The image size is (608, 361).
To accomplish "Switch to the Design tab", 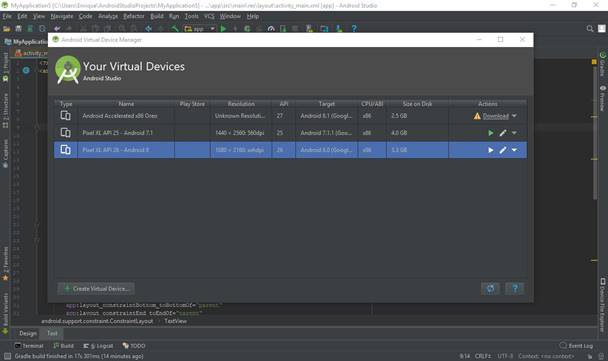I will pyautogui.click(x=28, y=333).
